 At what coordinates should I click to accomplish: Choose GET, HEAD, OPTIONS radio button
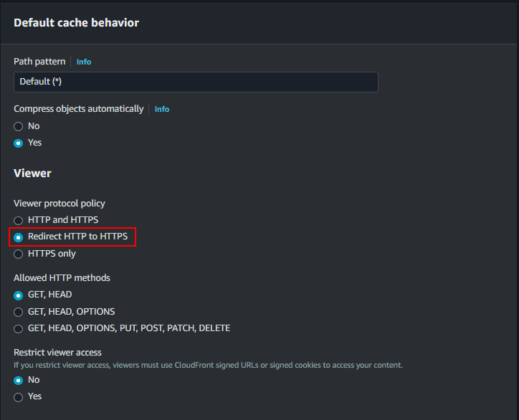click(19, 312)
